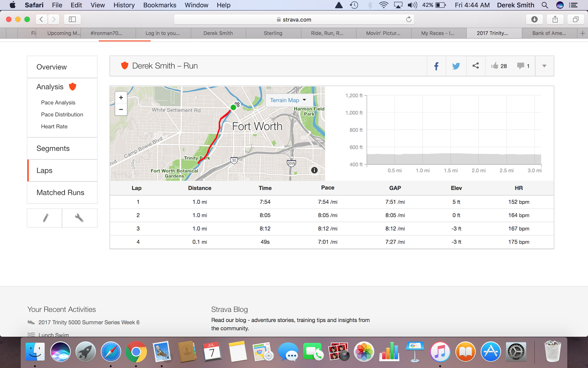
Task: Toggle the Safari sidebar
Action: click(72, 20)
